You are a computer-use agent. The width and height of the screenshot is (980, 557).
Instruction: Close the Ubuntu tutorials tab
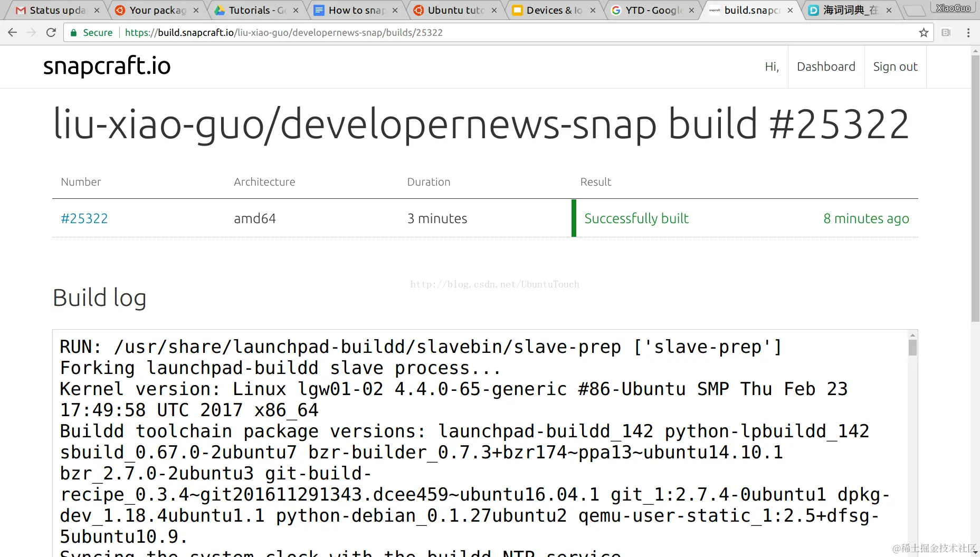[494, 10]
